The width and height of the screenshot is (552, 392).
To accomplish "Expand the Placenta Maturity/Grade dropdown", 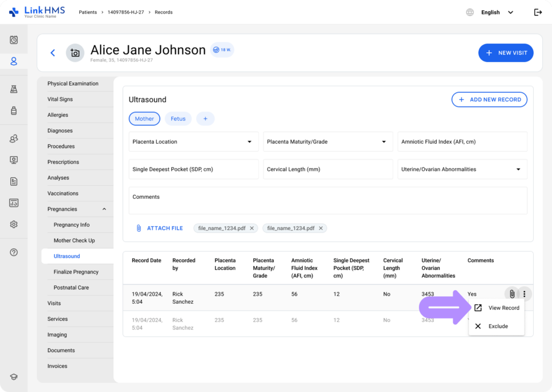I will point(327,142).
